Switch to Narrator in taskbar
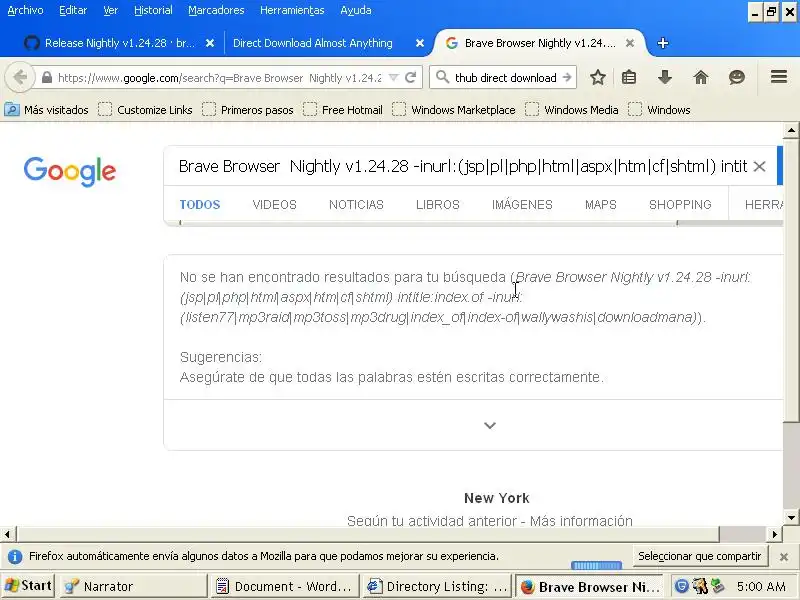This screenshot has height=600, width=800. click(x=134, y=586)
